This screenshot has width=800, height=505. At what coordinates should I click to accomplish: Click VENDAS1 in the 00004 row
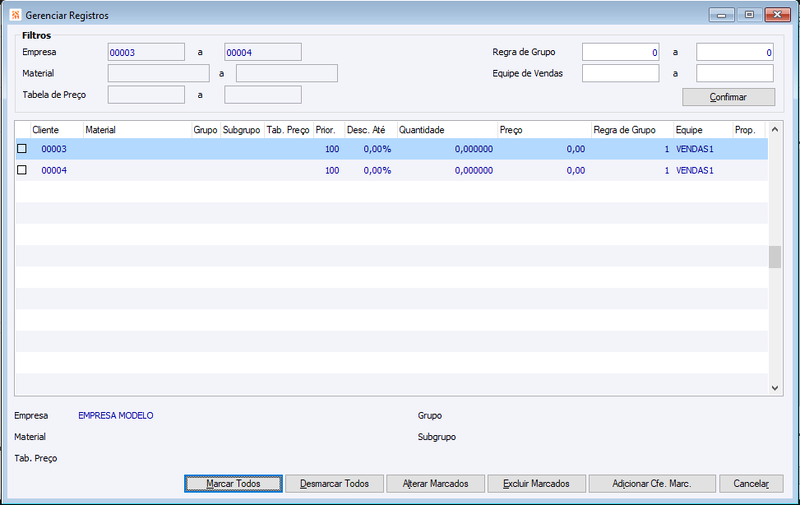coord(694,170)
